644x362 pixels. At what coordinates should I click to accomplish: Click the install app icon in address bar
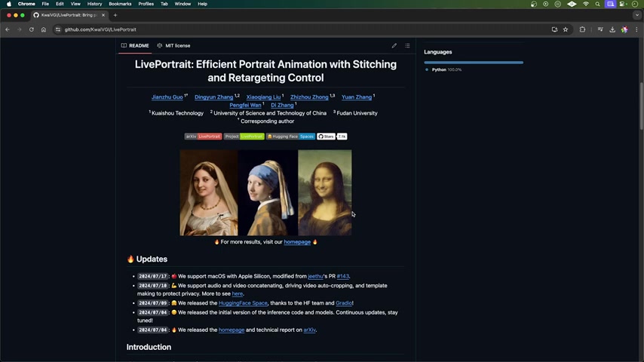(554, 29)
